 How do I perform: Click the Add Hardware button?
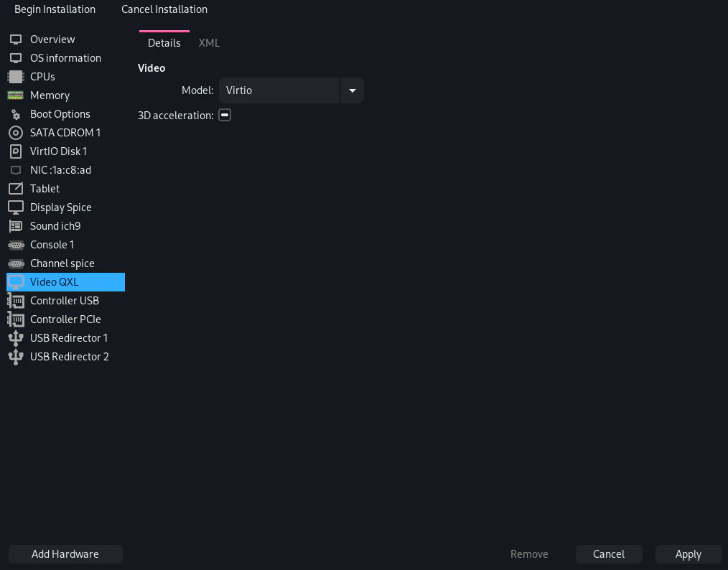click(65, 554)
